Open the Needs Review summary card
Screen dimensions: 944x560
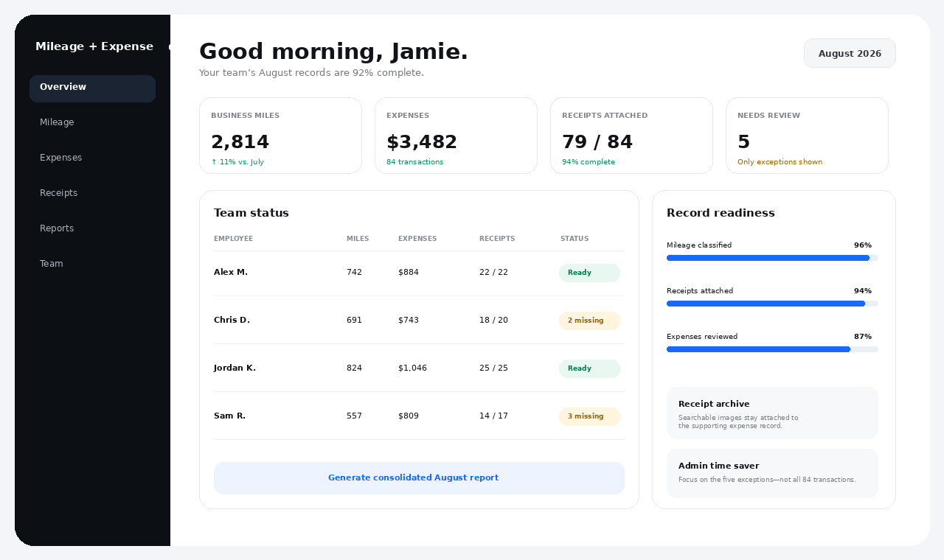click(807, 136)
